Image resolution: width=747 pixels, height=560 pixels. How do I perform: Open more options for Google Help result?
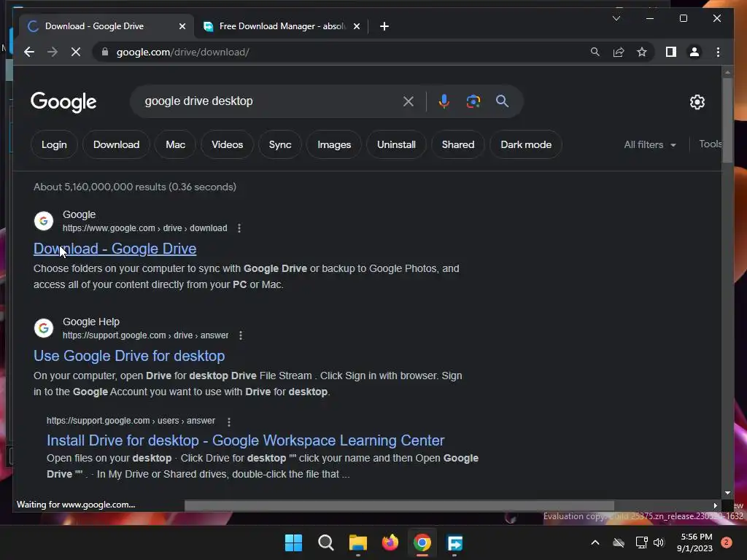[x=241, y=335]
